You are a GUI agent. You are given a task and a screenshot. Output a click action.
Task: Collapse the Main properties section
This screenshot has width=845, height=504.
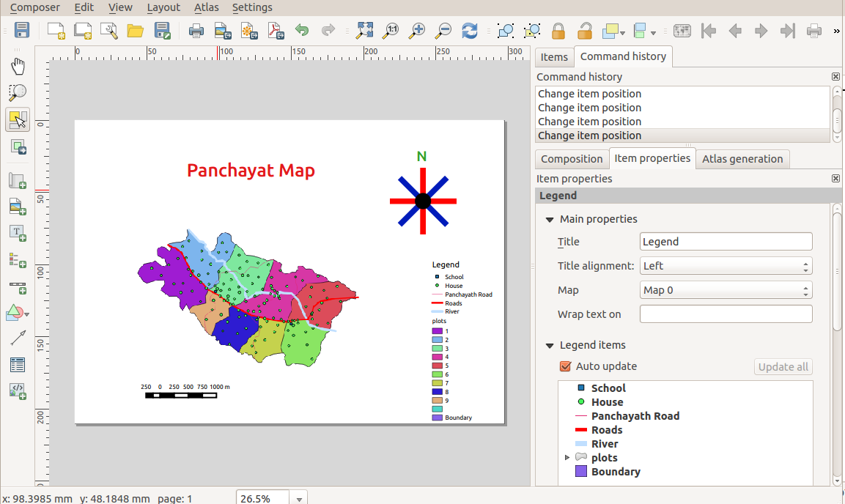550,219
